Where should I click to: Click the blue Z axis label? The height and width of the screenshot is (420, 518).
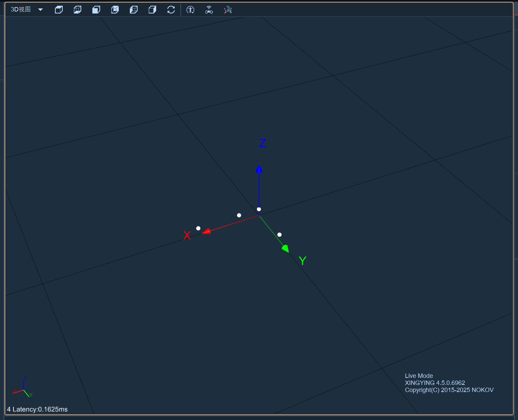click(262, 143)
